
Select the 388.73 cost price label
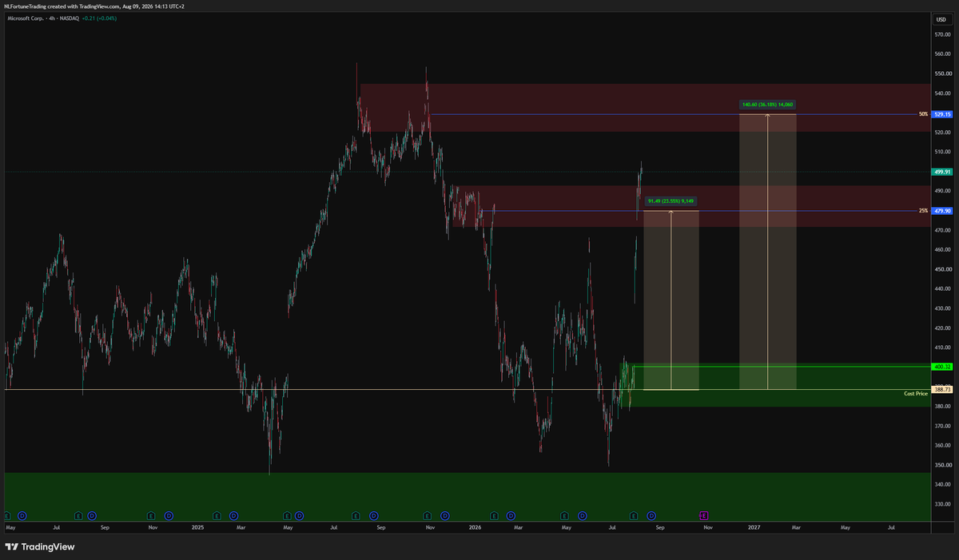(x=942, y=389)
